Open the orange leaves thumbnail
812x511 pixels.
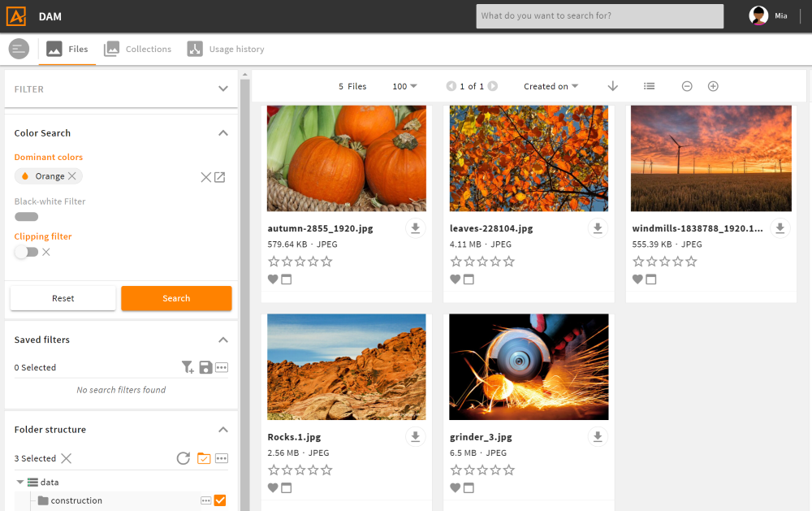[529, 158]
